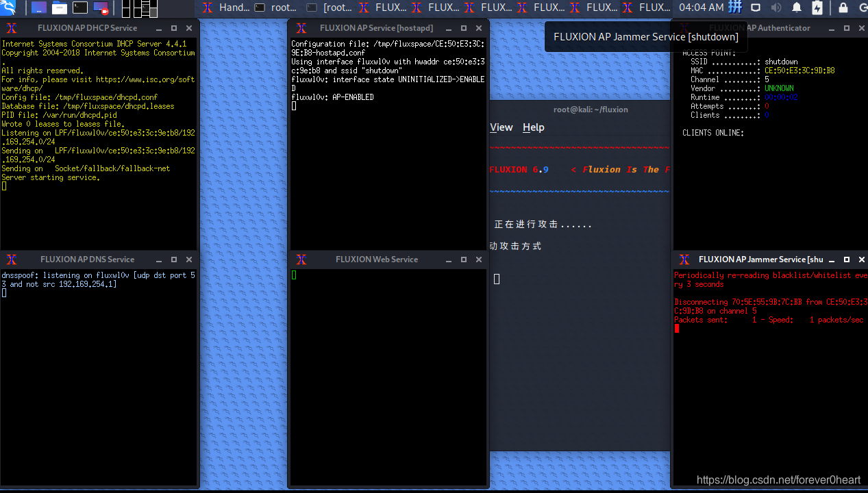
Task: Maximize the FLUXION Web Service window
Action: 464,260
